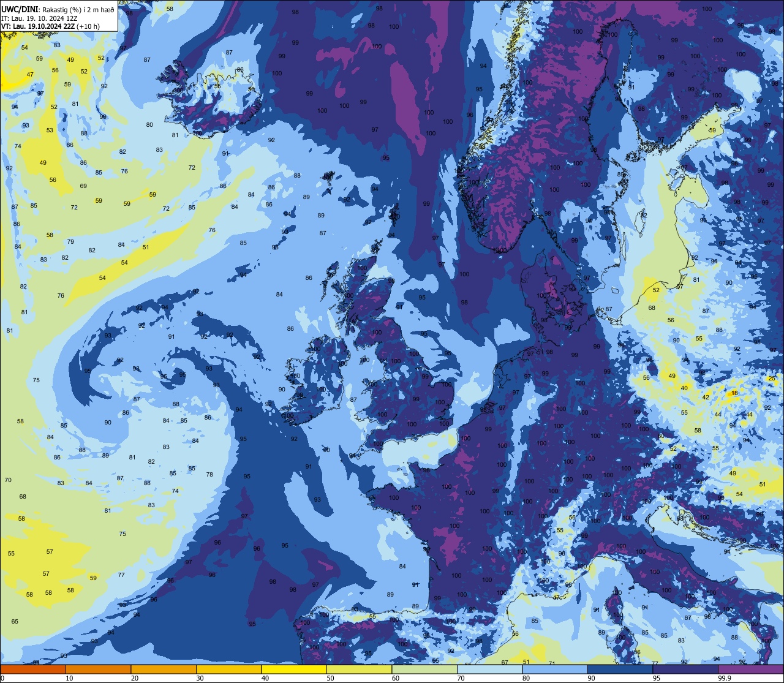Select the 90–95% dark blue legend swatch

(x=620, y=669)
